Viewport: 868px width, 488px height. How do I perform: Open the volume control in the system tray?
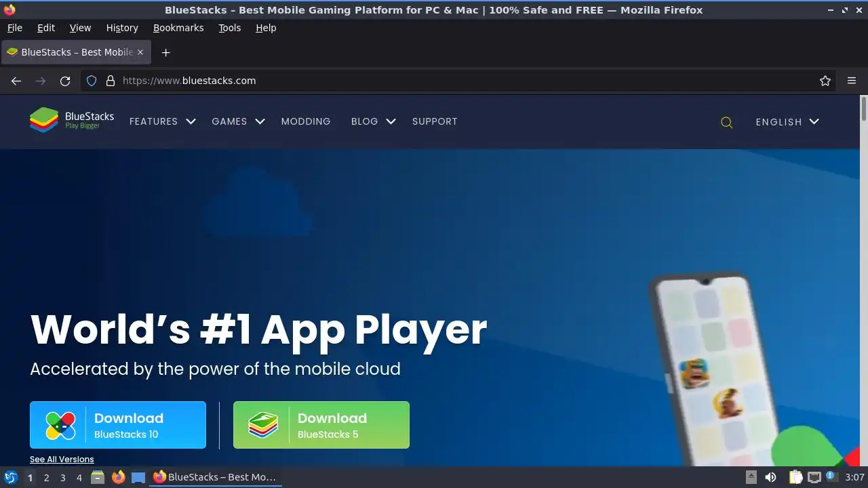click(x=770, y=477)
